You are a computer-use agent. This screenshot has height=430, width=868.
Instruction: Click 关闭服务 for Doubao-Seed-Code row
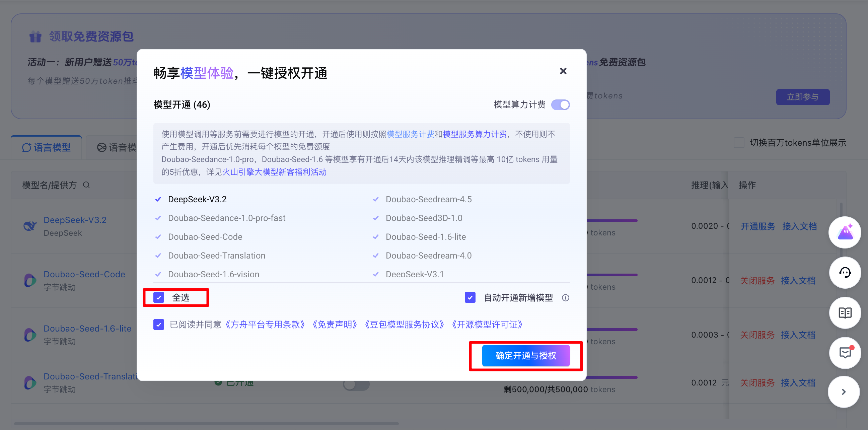tap(757, 280)
